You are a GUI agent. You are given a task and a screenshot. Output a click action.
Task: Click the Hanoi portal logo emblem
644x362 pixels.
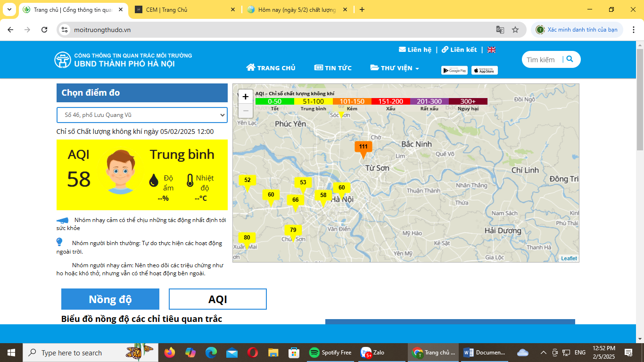click(x=62, y=60)
